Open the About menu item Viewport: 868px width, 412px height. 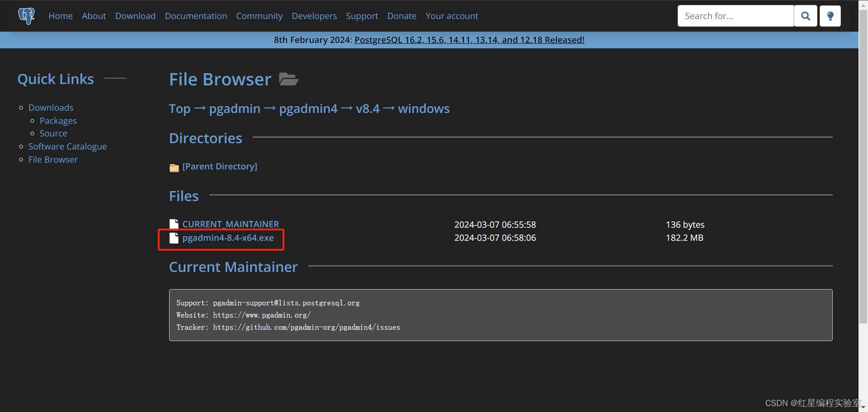pos(94,16)
